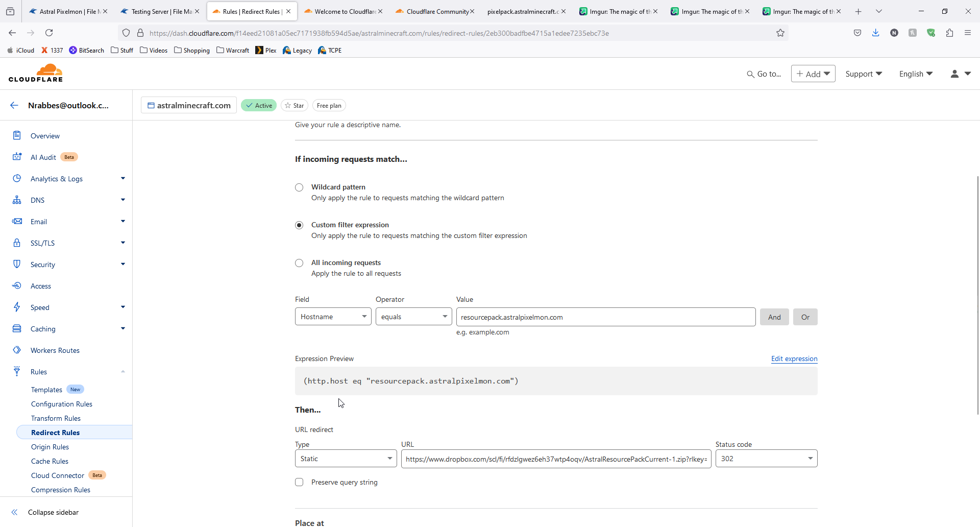
Task: Click the And condition button
Action: click(x=774, y=317)
